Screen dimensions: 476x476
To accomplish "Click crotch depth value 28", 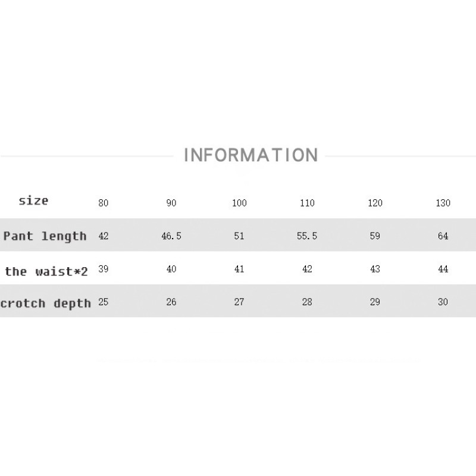I will (x=307, y=302).
